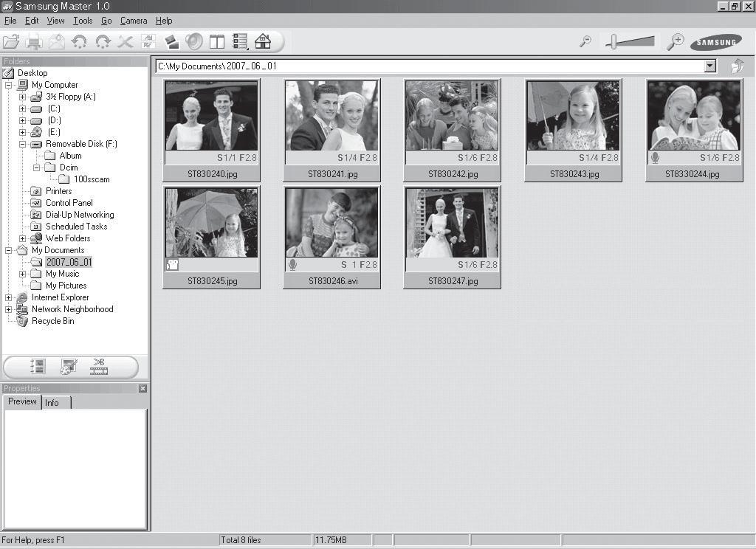The image size is (756, 549).
Task: Select Recycle Bin in the tree
Action: click(53, 321)
